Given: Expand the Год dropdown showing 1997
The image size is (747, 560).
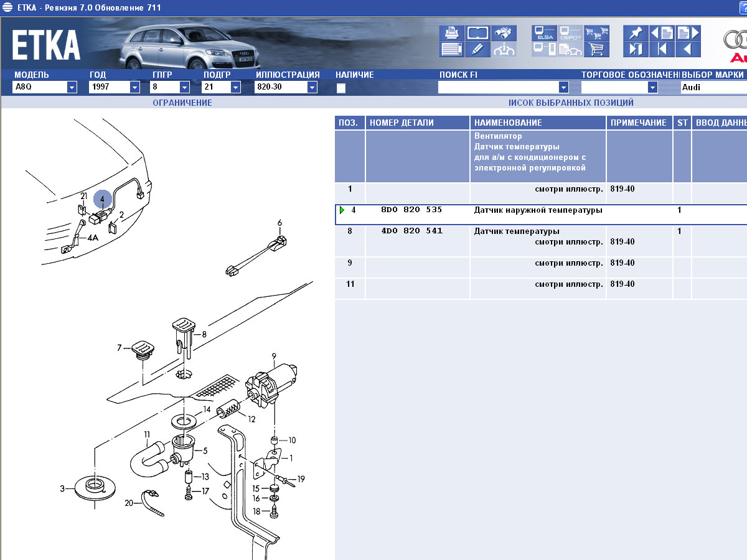Looking at the screenshot, I should (x=134, y=87).
